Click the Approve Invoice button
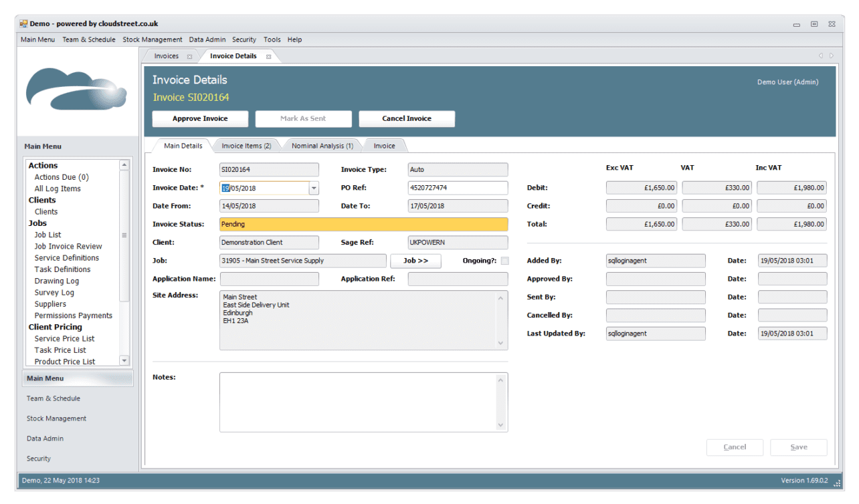The width and height of the screenshot is (859, 504). 200,118
